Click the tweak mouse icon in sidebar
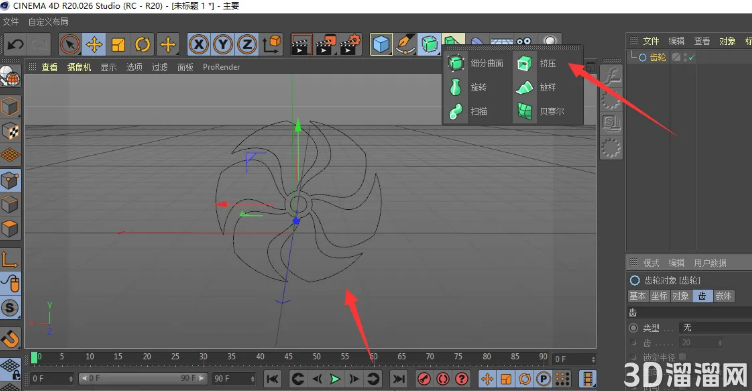Viewport: 752px width, 391px height. click(x=10, y=284)
